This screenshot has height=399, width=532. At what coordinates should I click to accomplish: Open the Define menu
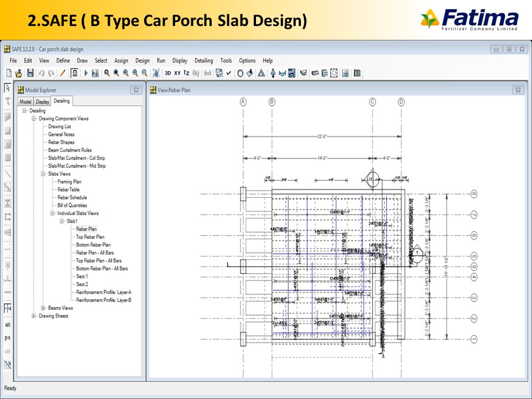(63, 61)
